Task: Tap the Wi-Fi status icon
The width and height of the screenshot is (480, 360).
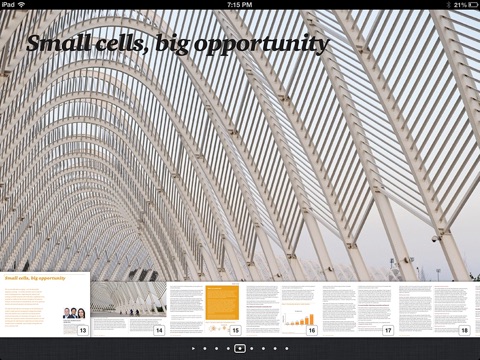Action: point(22,4)
